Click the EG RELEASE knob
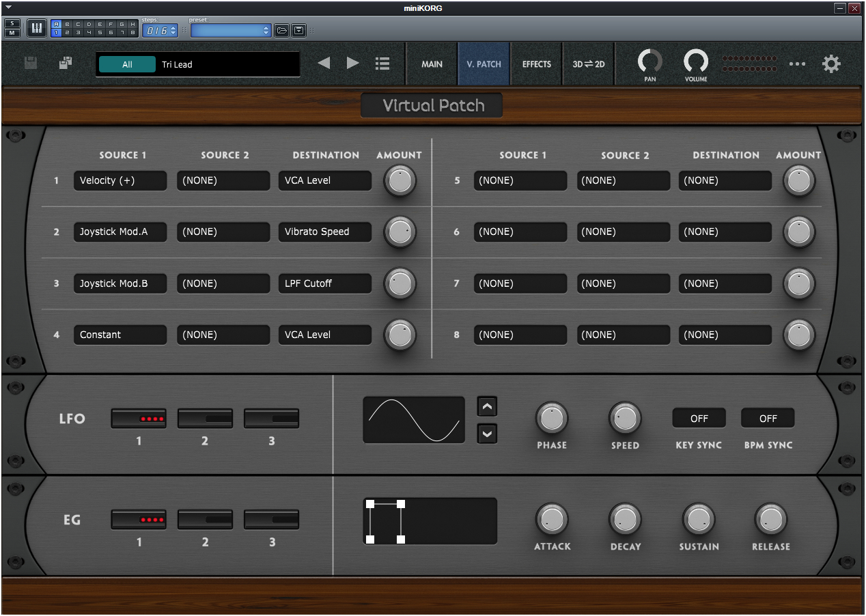This screenshot has width=866, height=616. click(x=770, y=520)
